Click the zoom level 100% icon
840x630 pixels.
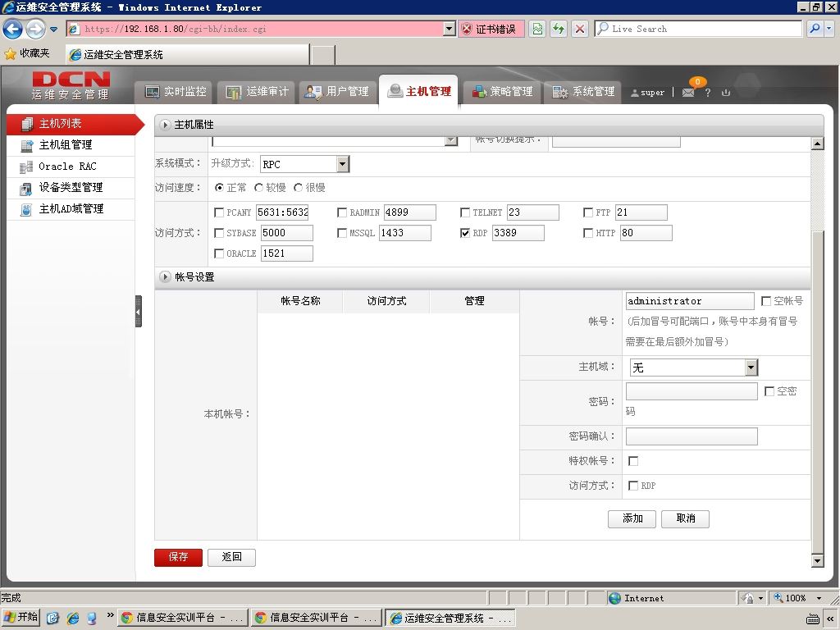point(778,598)
